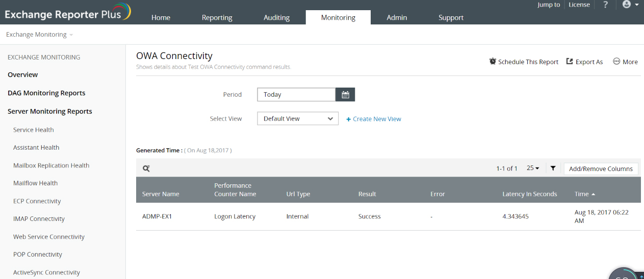Sort by the Url Type column header
This screenshot has height=279, width=644.
298,194
